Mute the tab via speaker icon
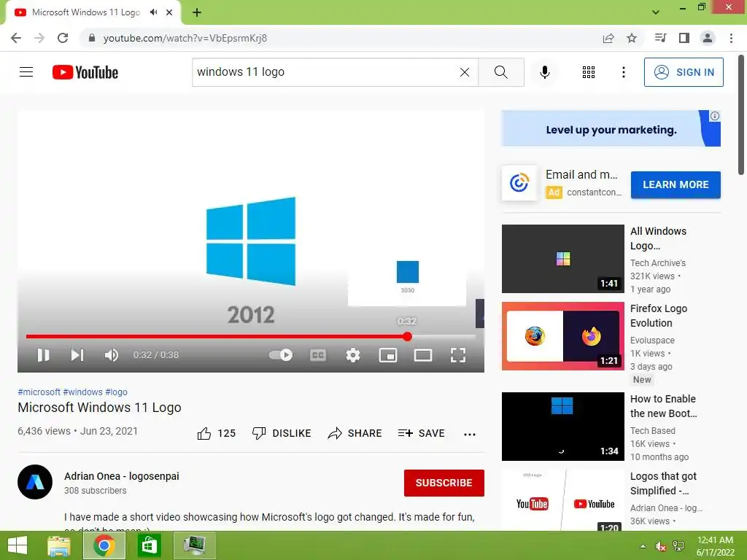Image resolution: width=747 pixels, height=560 pixels. (153, 12)
